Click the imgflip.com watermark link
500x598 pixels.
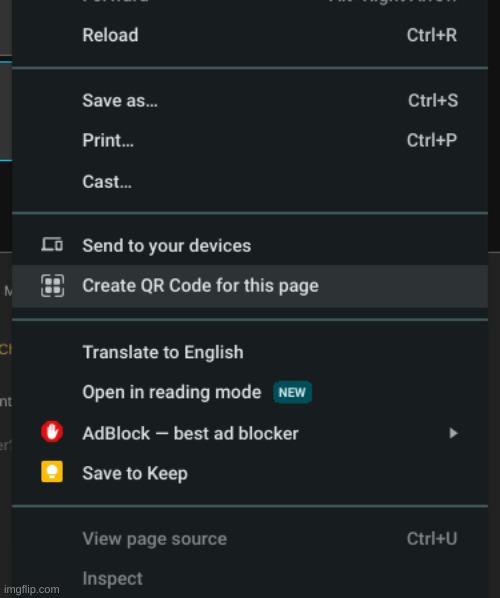[32, 590]
